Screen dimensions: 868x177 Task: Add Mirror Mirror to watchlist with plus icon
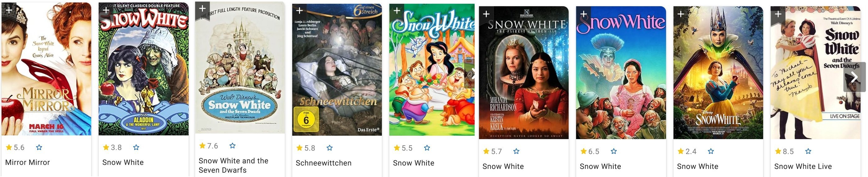click(x=9, y=10)
